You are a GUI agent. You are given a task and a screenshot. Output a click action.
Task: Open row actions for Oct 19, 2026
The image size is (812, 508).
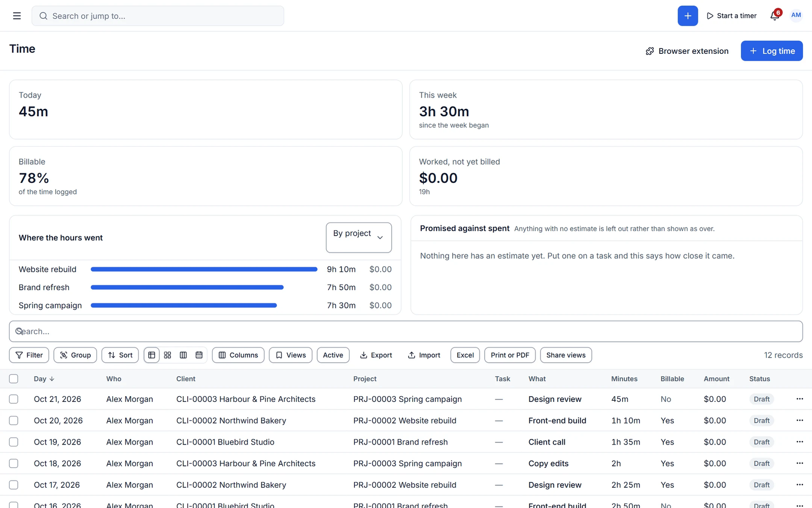click(x=799, y=442)
